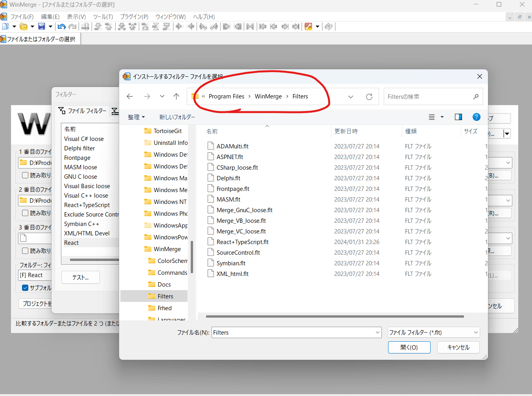Open the file type filter (*.flt) dropdown
This screenshot has height=396, width=532.
tap(476, 333)
